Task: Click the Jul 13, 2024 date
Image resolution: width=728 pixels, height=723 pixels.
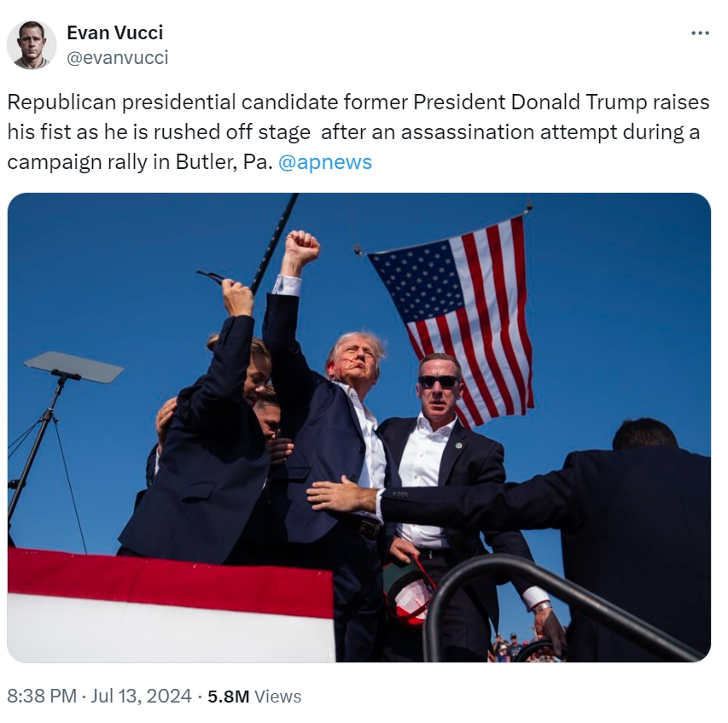Action: (x=141, y=696)
